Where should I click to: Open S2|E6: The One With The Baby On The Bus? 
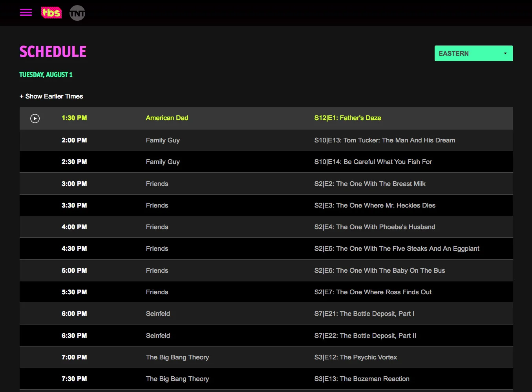(x=380, y=270)
